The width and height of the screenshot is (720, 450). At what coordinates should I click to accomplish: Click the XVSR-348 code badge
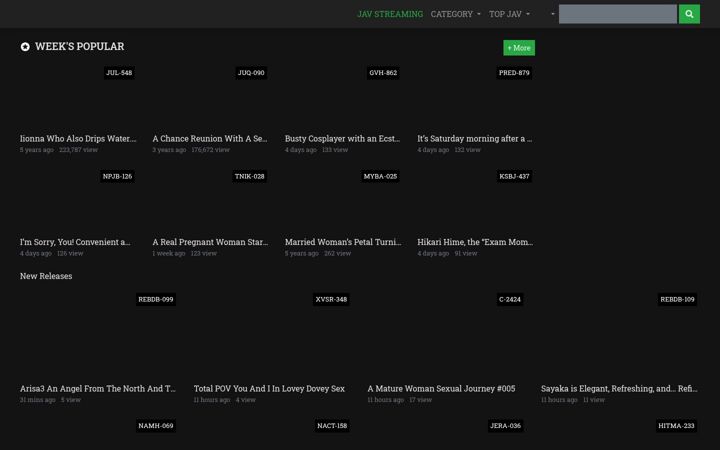[x=331, y=299]
